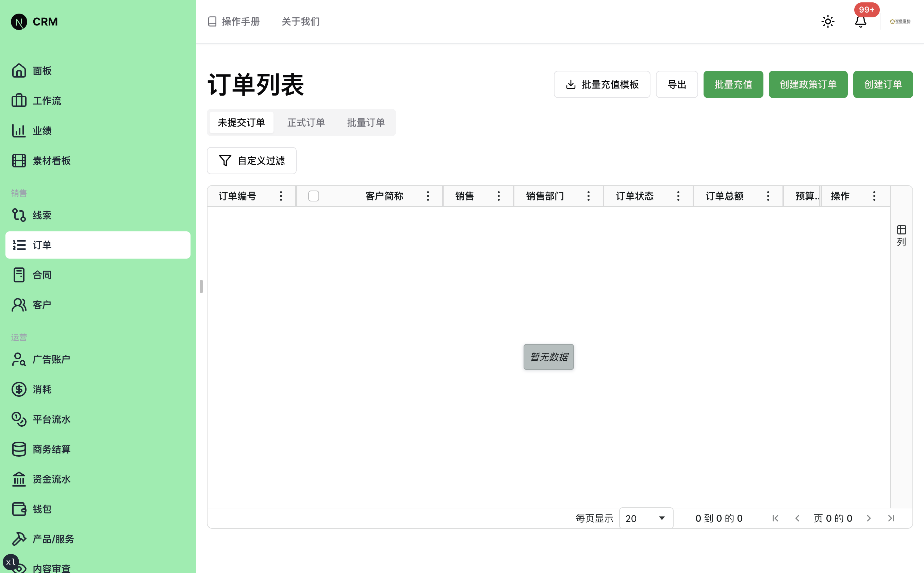This screenshot has height=573, width=924.
Task: Open the 钱包 wallet page
Action: point(41,509)
